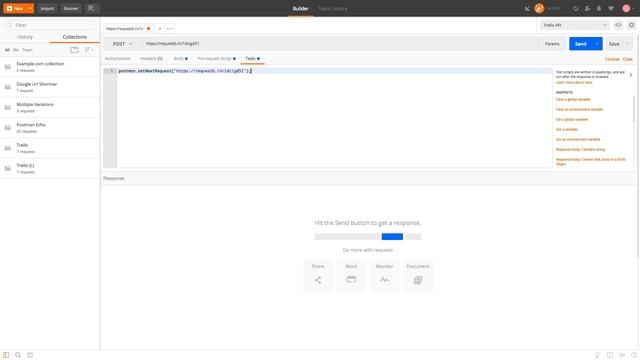Viewport: 640px width, 360px height.
Task: Click the environment quick look eye icon
Action: pos(618,25)
